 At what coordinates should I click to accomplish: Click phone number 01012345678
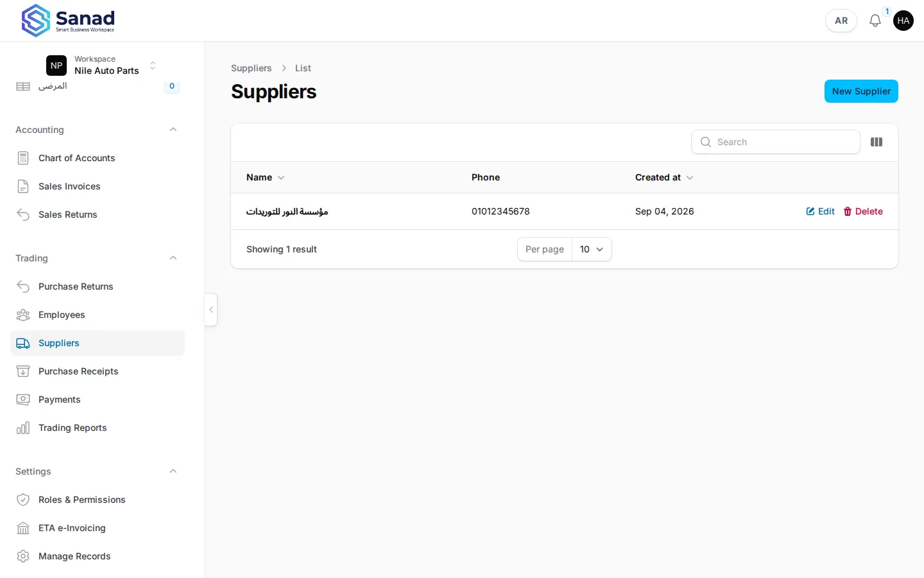click(501, 211)
